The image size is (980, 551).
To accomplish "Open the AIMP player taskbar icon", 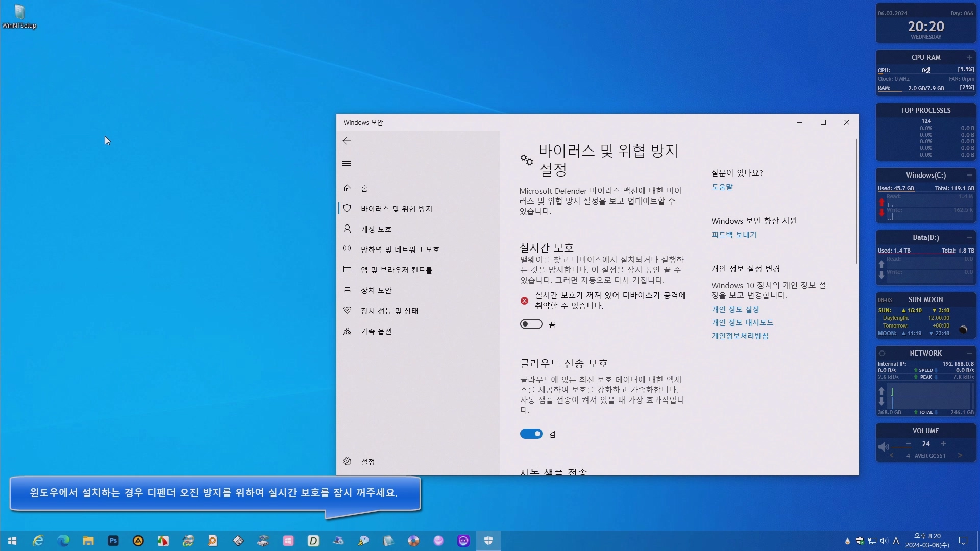I will [x=138, y=541].
